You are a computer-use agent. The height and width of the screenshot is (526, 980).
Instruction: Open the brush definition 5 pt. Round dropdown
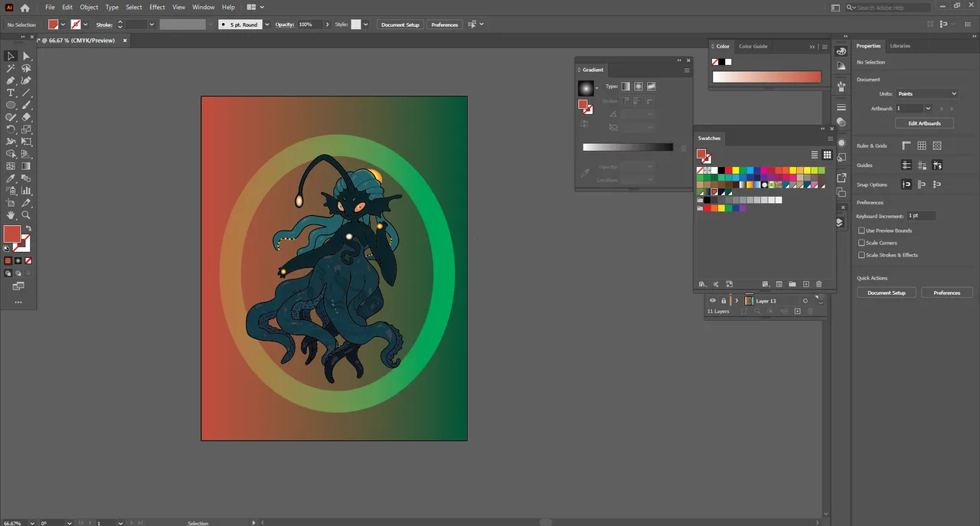266,25
